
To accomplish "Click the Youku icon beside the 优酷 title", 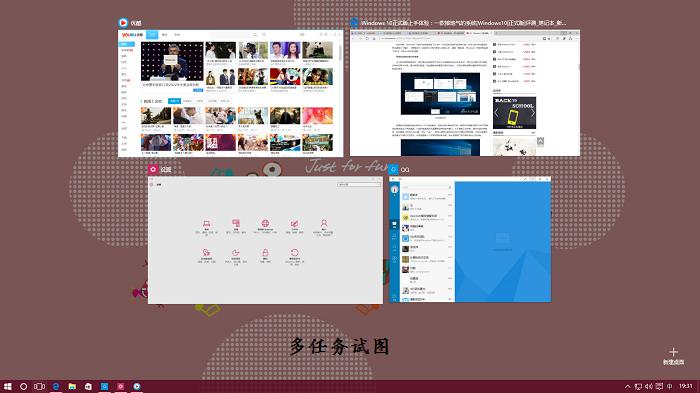I will point(123,22).
